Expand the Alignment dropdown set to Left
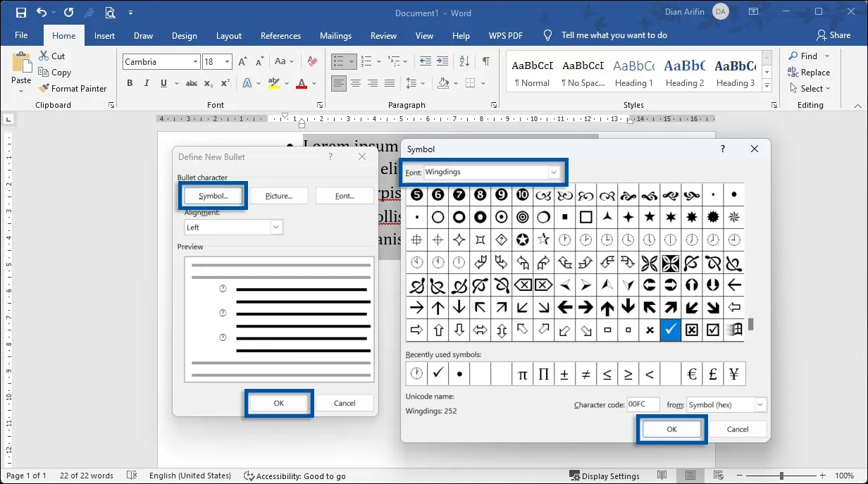868x484 pixels. [x=275, y=228]
